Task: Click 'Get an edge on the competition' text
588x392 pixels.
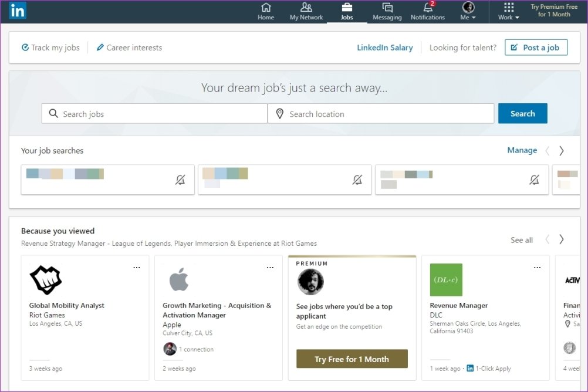Action: [x=339, y=326]
